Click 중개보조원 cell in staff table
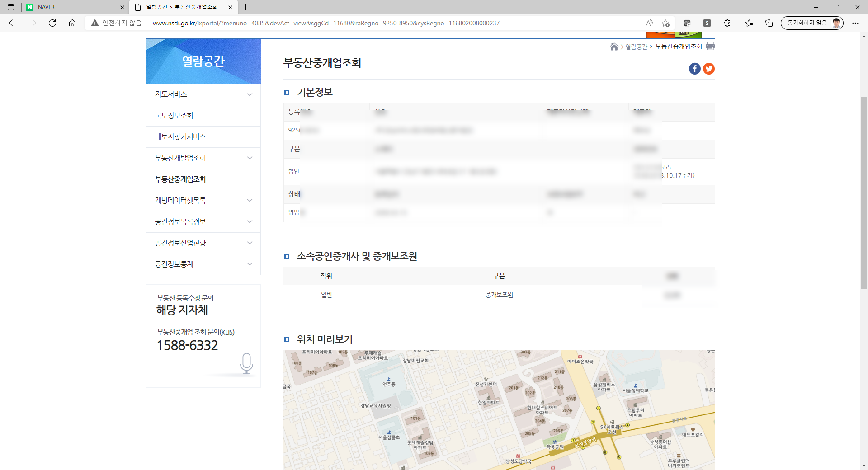 [499, 295]
